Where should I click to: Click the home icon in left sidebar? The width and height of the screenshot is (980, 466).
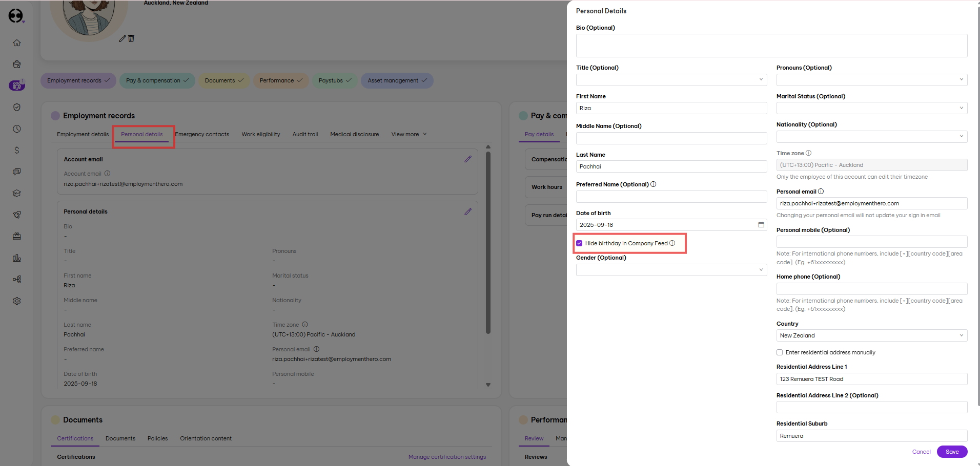point(17,43)
